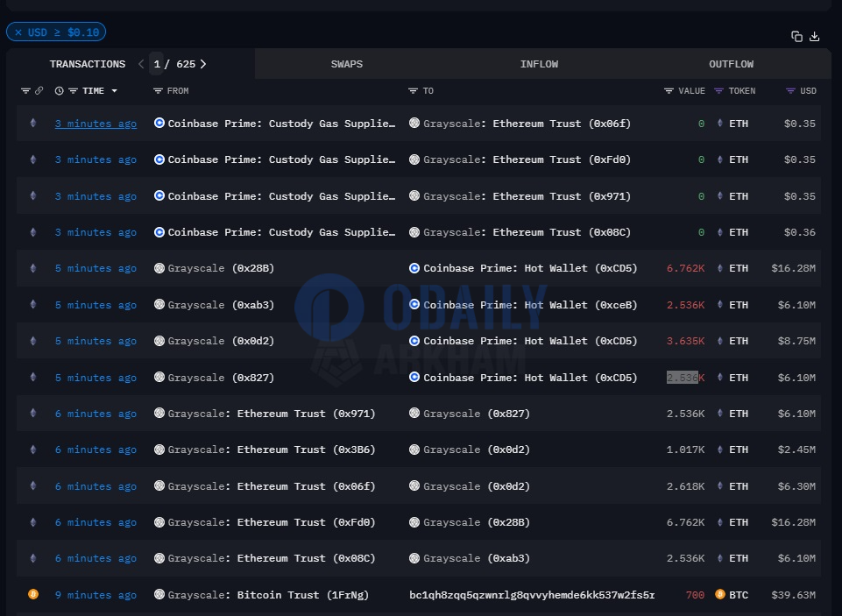842x616 pixels.
Task: Open sender Grayscale (0xab3) in the 5 minutes ago row
Action: (221, 305)
